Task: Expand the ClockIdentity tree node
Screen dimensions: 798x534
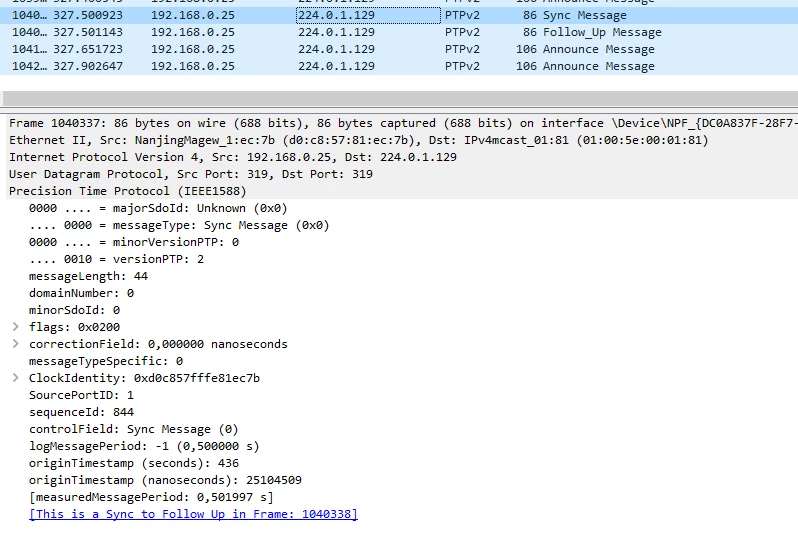Action: (16, 378)
